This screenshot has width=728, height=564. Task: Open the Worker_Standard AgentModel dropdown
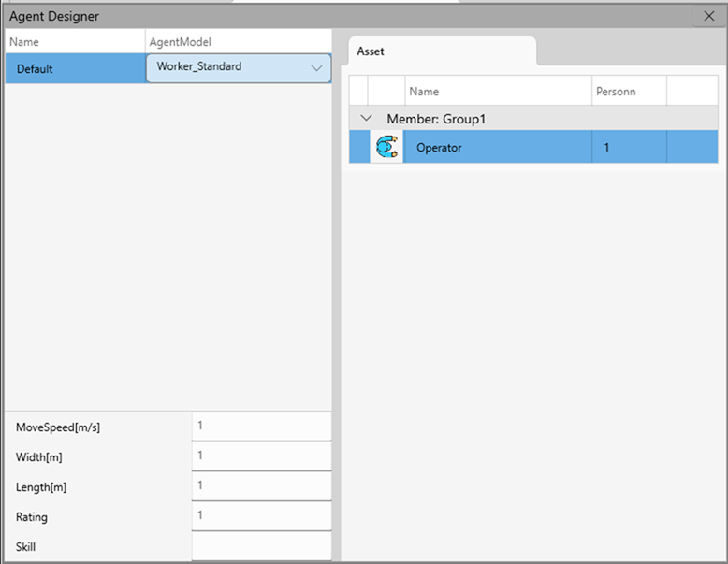[316, 68]
